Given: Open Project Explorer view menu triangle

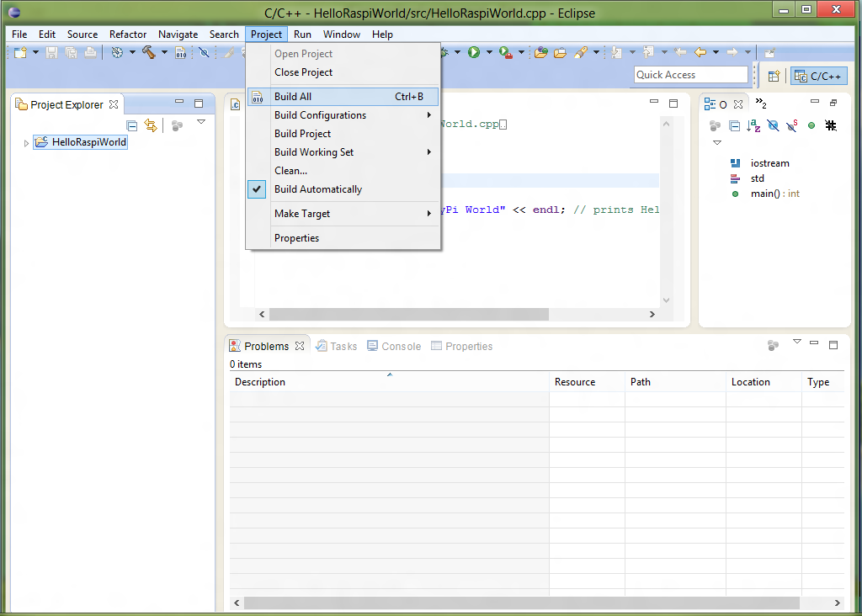Looking at the screenshot, I should pyautogui.click(x=201, y=122).
